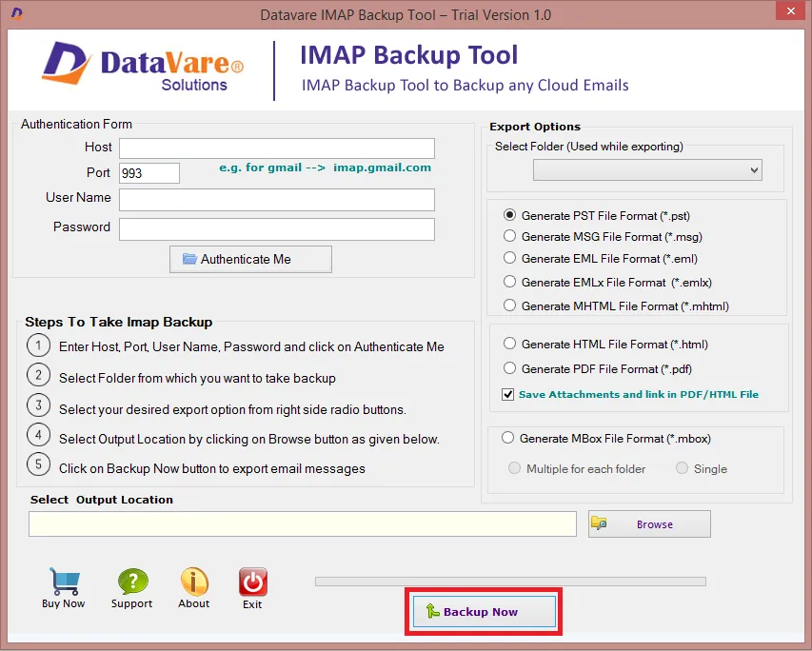
Task: Click step text 'Select Folder from which you want'
Action: click(x=197, y=378)
